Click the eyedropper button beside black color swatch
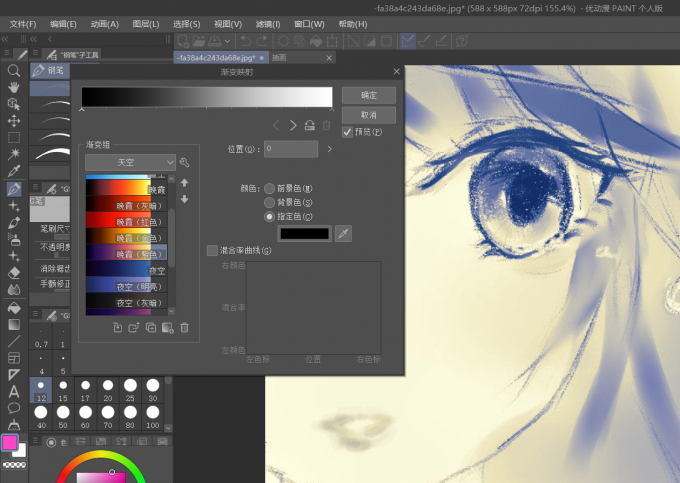The width and height of the screenshot is (680, 483). (x=343, y=234)
